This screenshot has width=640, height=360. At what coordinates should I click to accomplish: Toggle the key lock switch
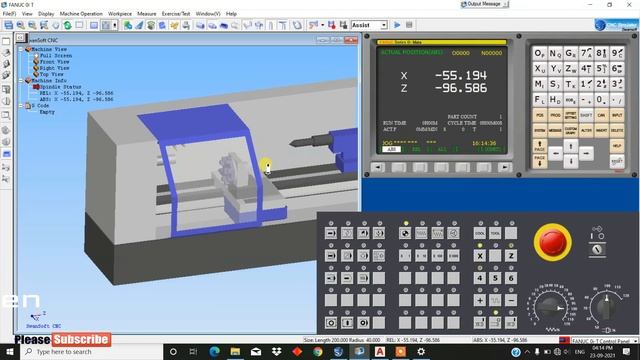(x=597, y=249)
